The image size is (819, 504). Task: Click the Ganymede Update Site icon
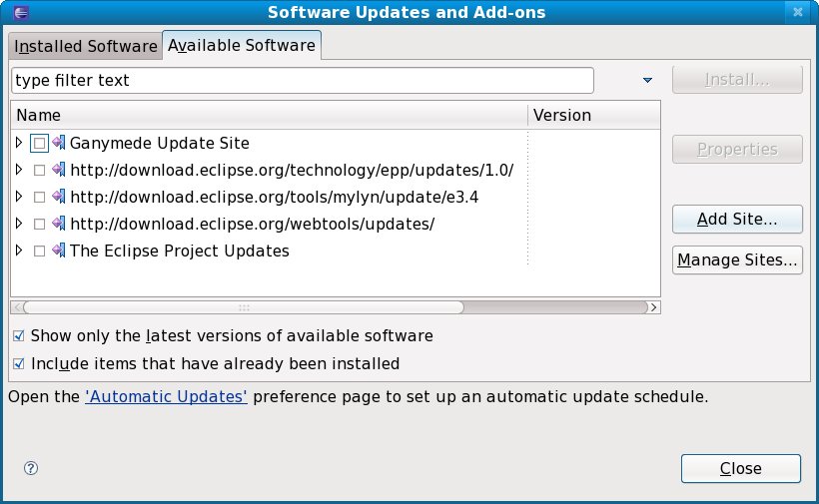(58, 143)
